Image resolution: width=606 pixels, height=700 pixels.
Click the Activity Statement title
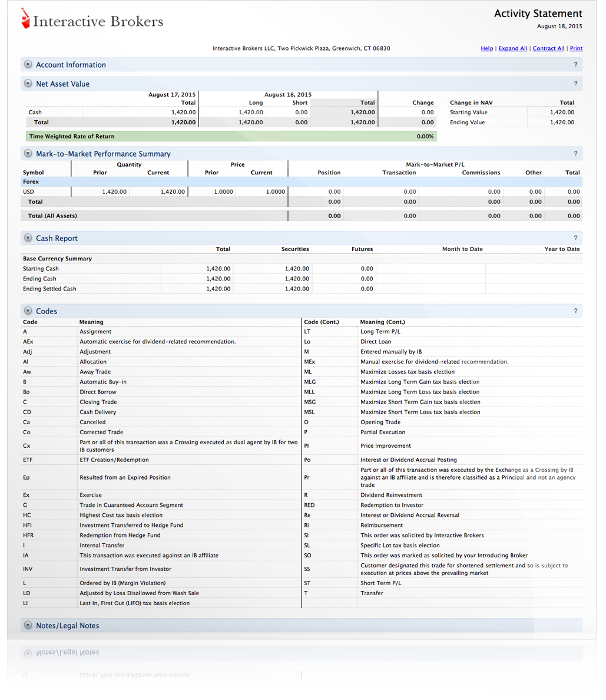[x=538, y=14]
